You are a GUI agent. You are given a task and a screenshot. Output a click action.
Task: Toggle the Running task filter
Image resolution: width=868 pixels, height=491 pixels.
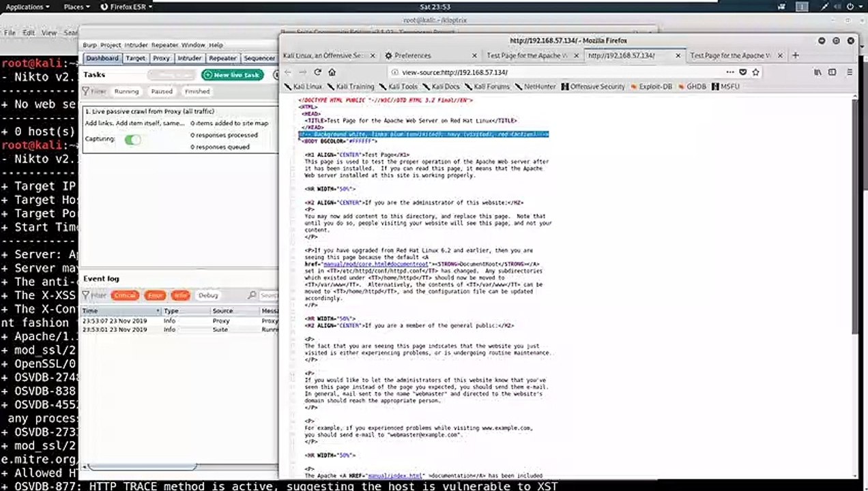[x=126, y=91]
